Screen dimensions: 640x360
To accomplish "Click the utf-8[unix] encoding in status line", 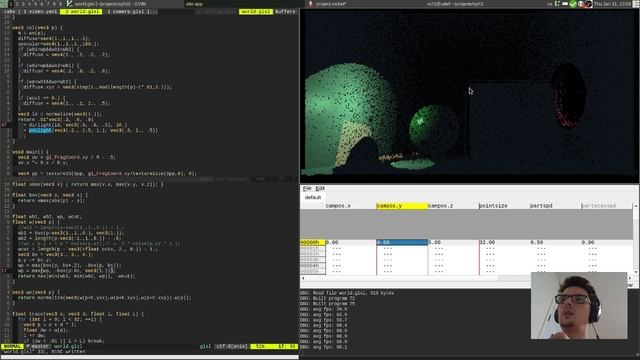I will [x=231, y=346].
